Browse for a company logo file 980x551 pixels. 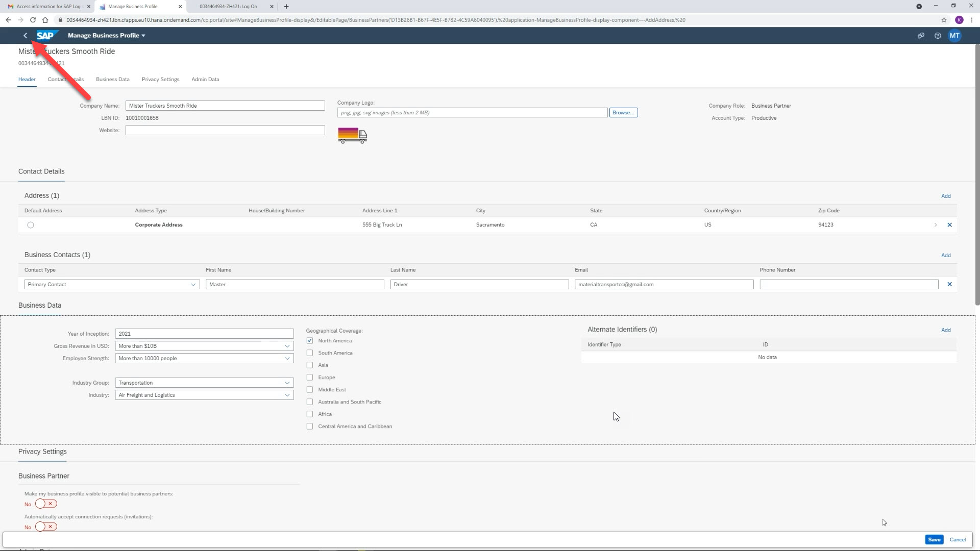[623, 113]
